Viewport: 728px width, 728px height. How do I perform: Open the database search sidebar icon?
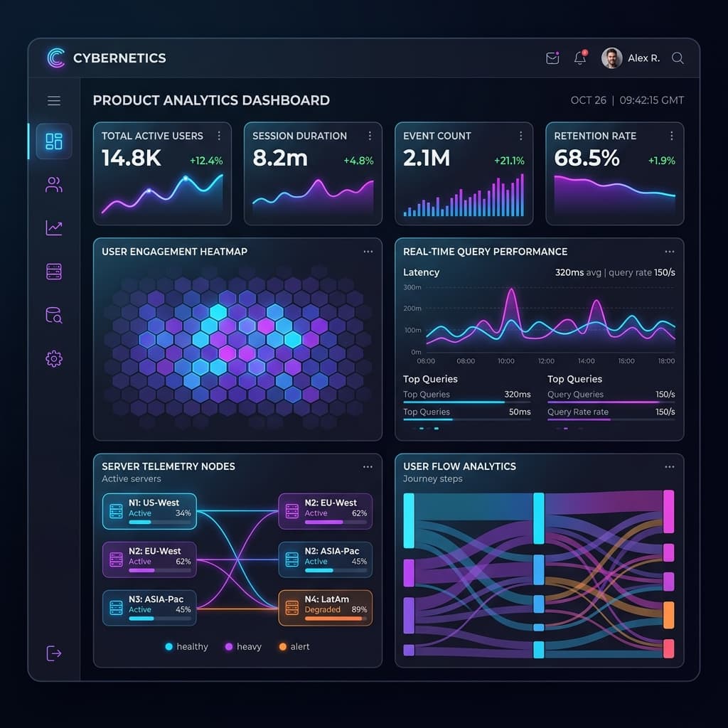point(54,315)
